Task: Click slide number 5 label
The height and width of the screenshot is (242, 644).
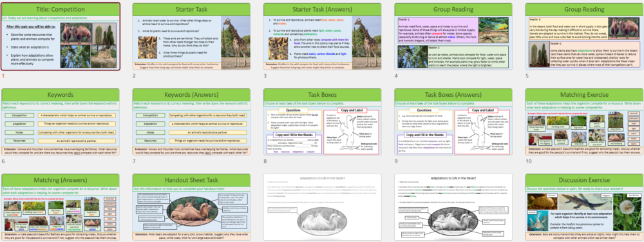Action: tap(527, 76)
